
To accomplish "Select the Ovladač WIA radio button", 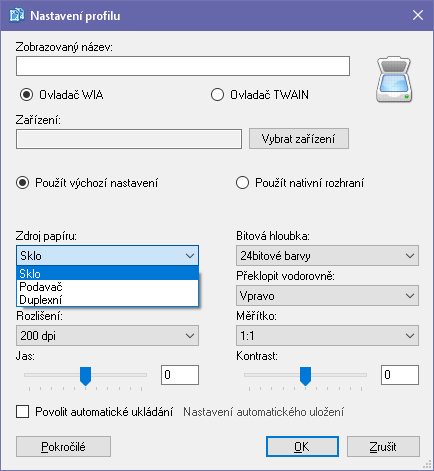I will click(26, 95).
